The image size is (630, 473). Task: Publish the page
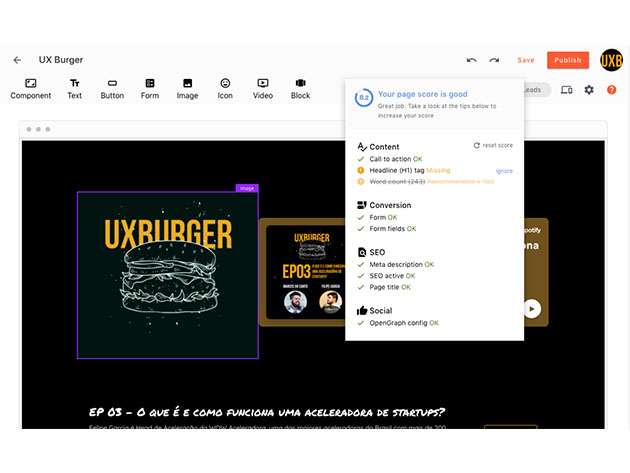(x=568, y=60)
